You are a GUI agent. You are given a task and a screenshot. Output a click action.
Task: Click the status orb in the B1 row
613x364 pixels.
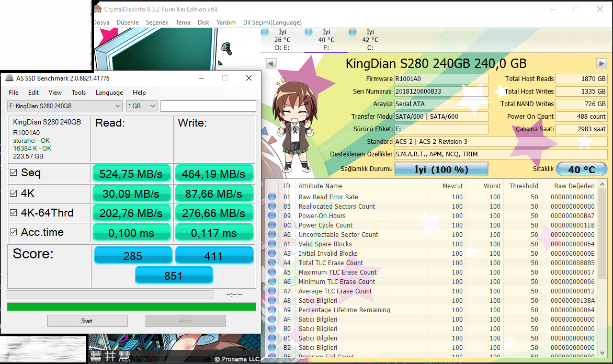(x=272, y=338)
